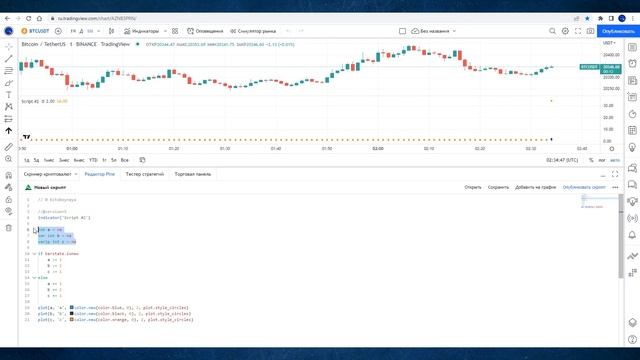Screen dimensions: 640x360
Task: Toggle logarithmic scale лог
Action: [x=602, y=160]
